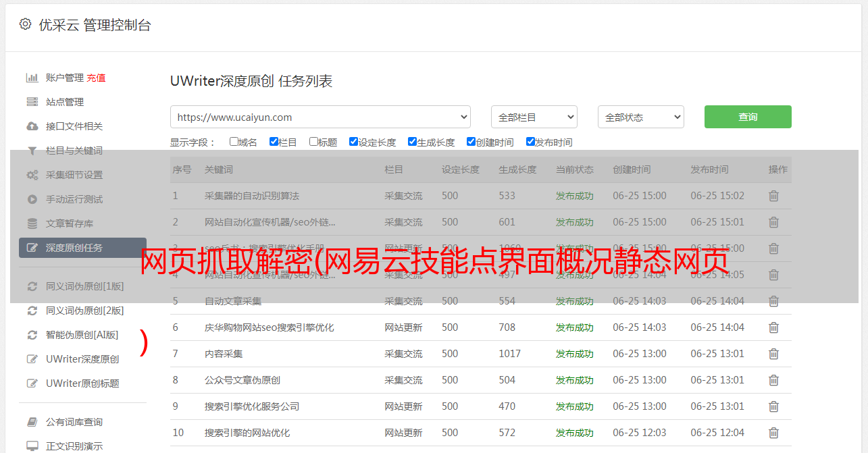Click trash icon for 公众号文章伪原创 row

pos(773,380)
